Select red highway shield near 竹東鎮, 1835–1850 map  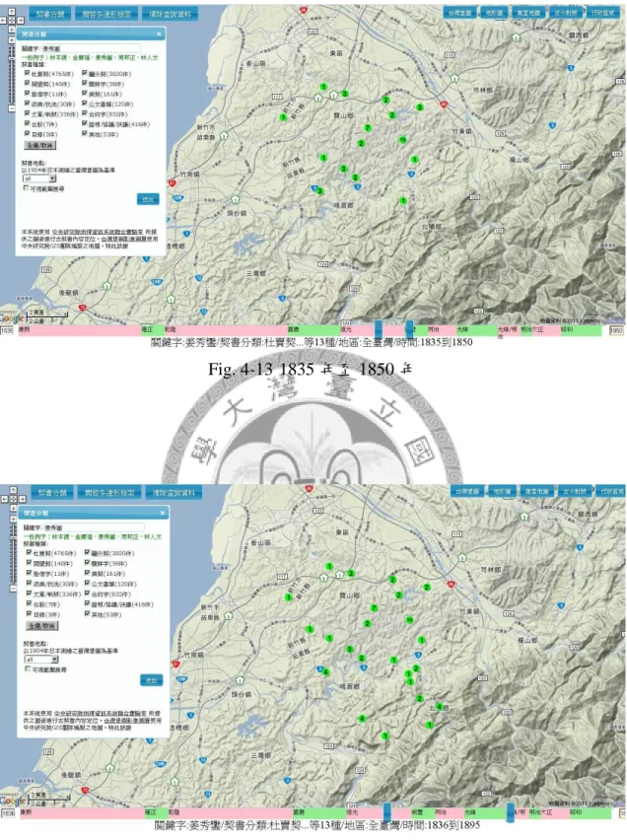[x=444, y=105]
